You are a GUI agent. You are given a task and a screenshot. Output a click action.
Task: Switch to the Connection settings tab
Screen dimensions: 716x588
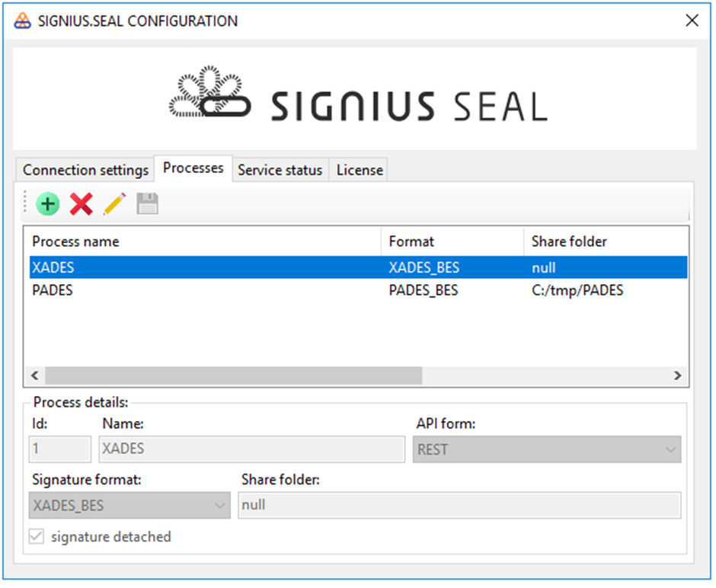pos(85,170)
